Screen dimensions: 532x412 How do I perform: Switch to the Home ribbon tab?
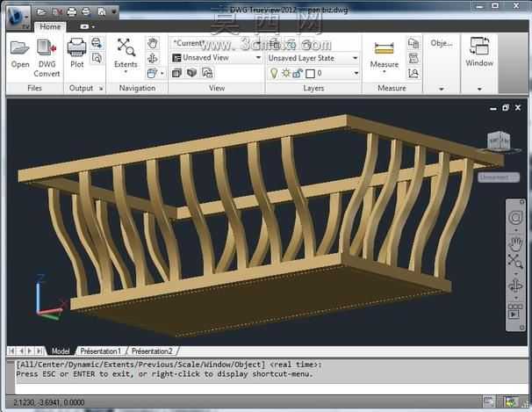coord(50,27)
